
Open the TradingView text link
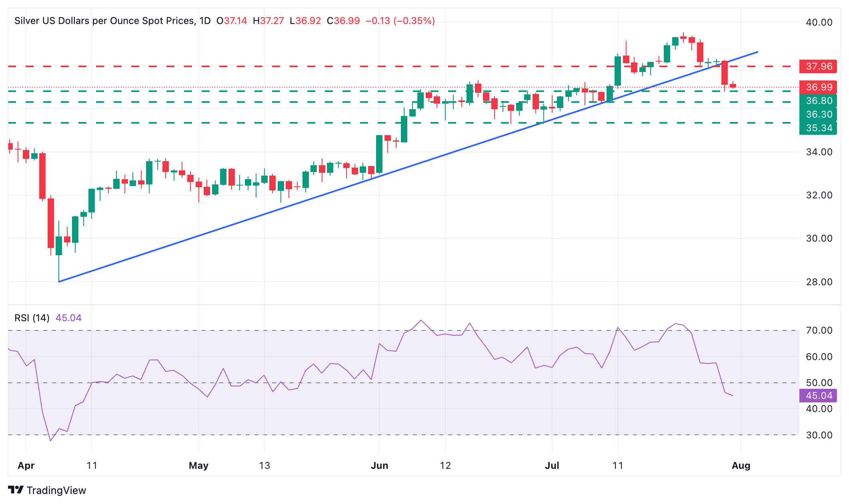[x=56, y=490]
